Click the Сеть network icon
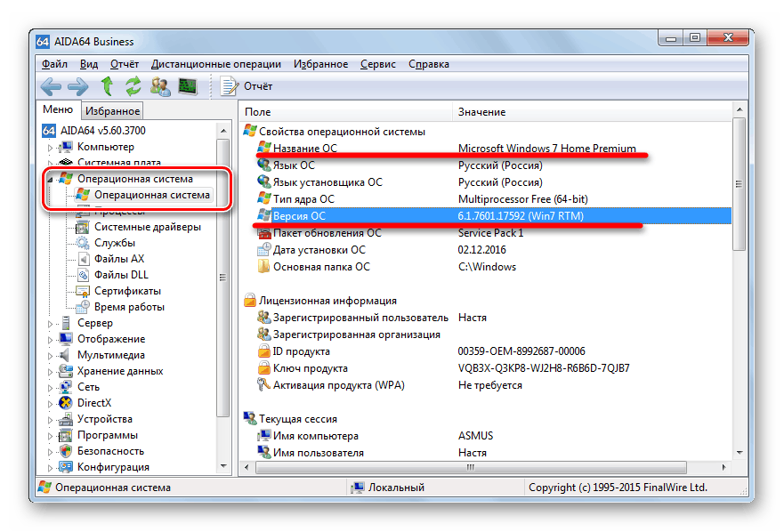 click(66, 387)
